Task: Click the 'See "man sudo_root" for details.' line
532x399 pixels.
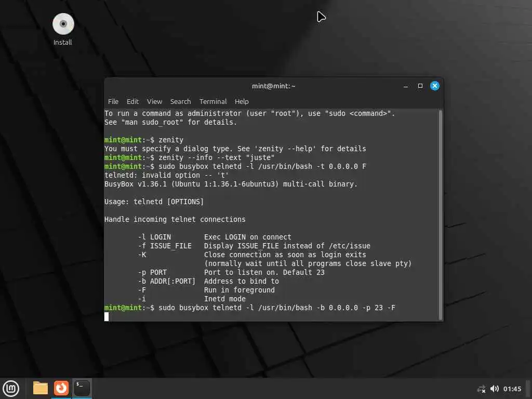Action: (170, 122)
